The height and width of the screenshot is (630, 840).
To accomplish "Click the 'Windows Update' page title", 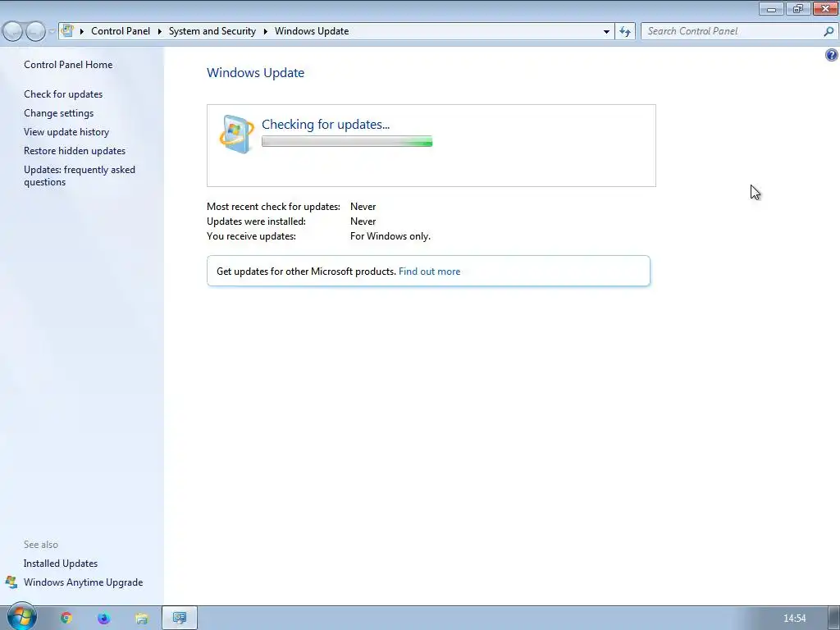I will pos(256,73).
